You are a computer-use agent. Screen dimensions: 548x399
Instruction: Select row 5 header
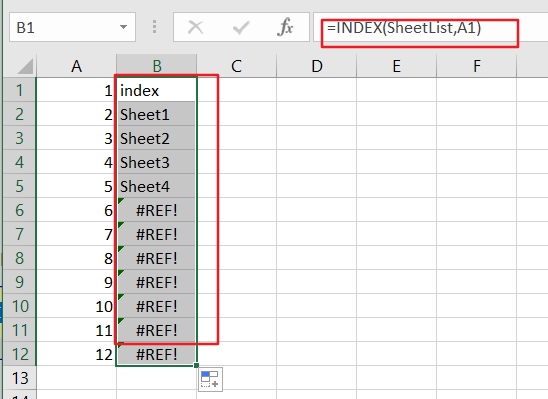(x=19, y=186)
